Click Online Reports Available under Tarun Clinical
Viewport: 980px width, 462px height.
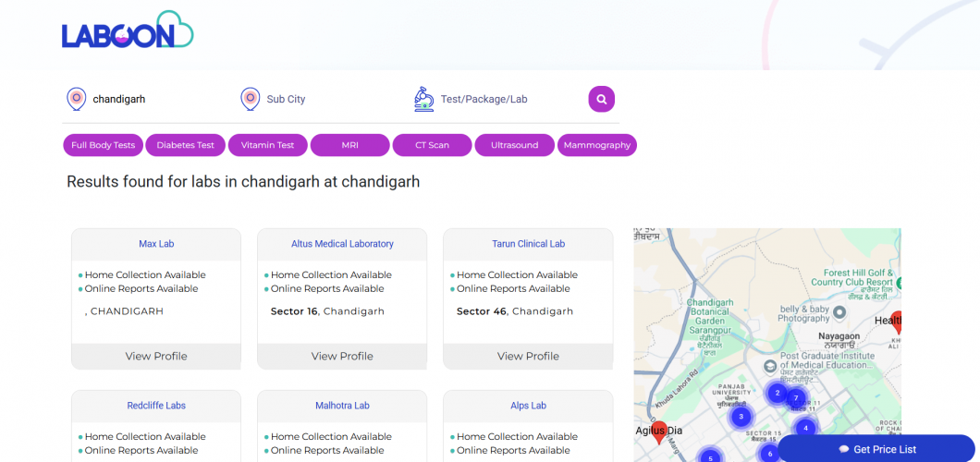coord(513,288)
